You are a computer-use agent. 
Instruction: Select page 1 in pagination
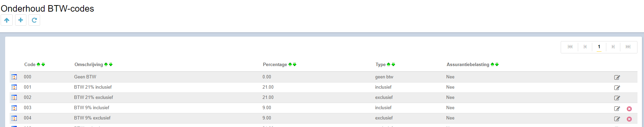pyautogui.click(x=599, y=47)
